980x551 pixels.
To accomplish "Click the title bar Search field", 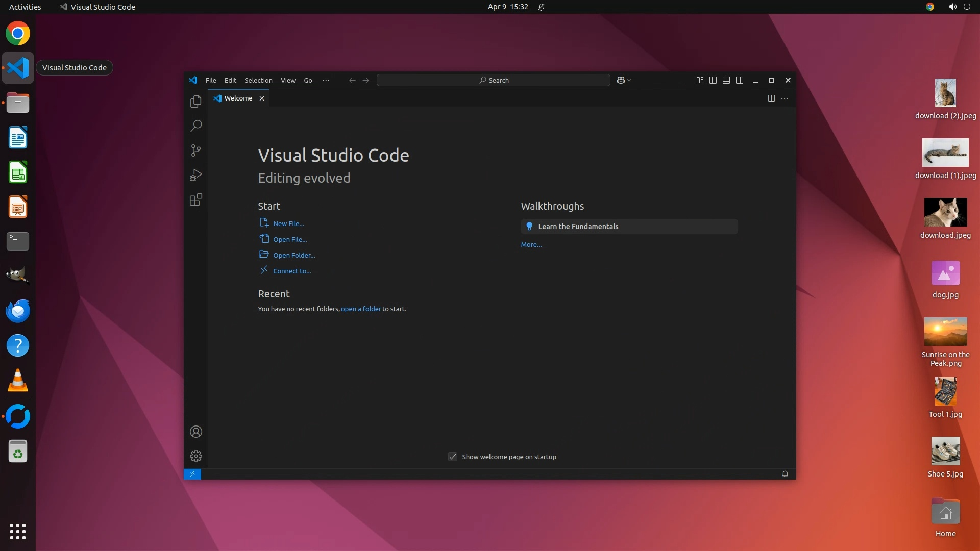I will pyautogui.click(x=493, y=80).
